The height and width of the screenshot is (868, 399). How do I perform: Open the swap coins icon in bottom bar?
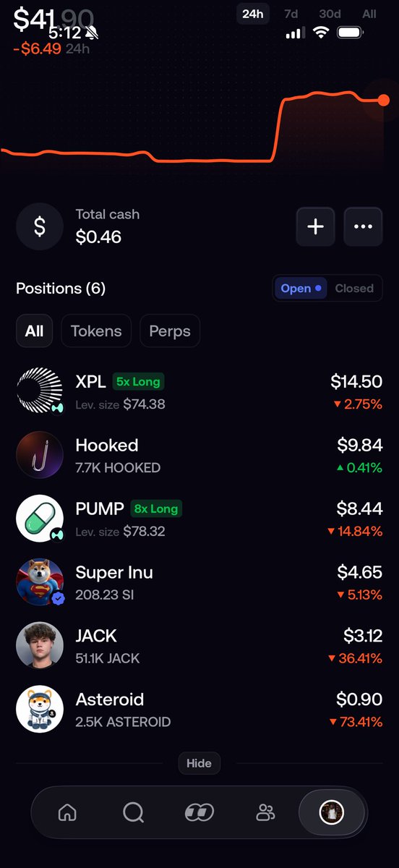tap(199, 812)
